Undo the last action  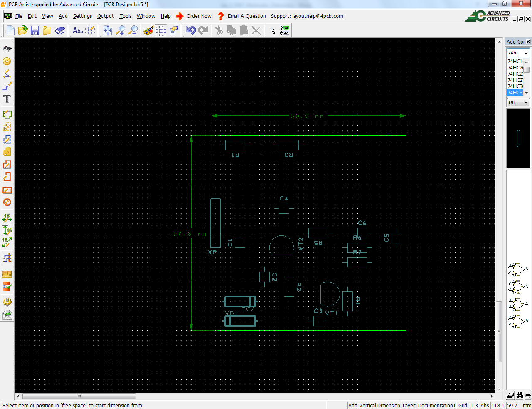pos(191,30)
